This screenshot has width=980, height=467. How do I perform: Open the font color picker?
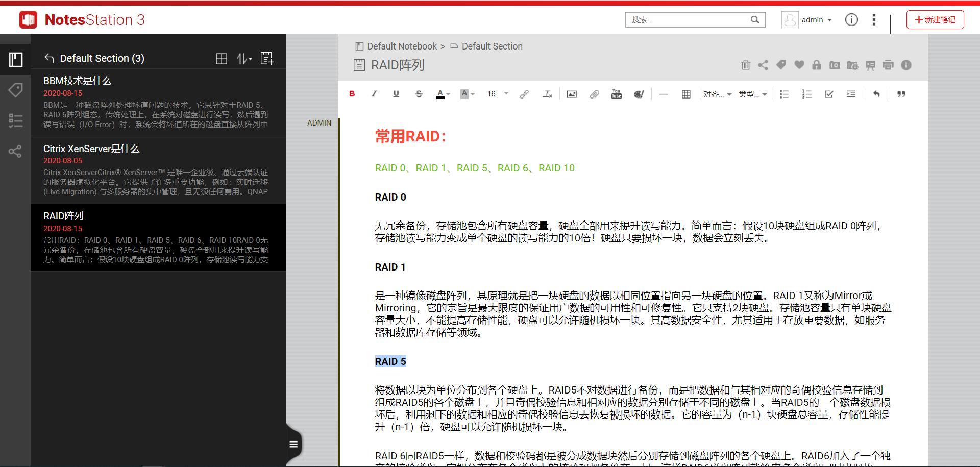[443, 94]
